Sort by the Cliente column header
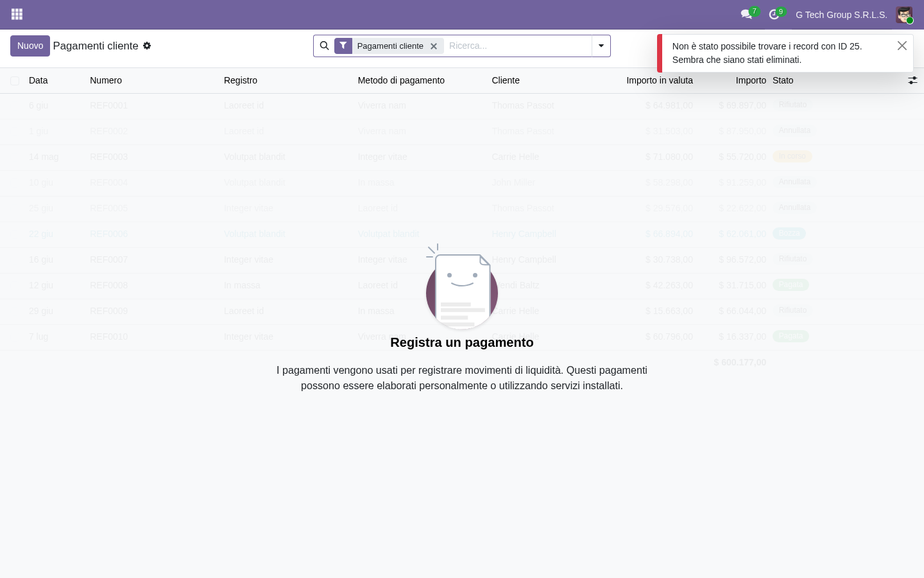Image resolution: width=924 pixels, height=578 pixels. (x=506, y=80)
